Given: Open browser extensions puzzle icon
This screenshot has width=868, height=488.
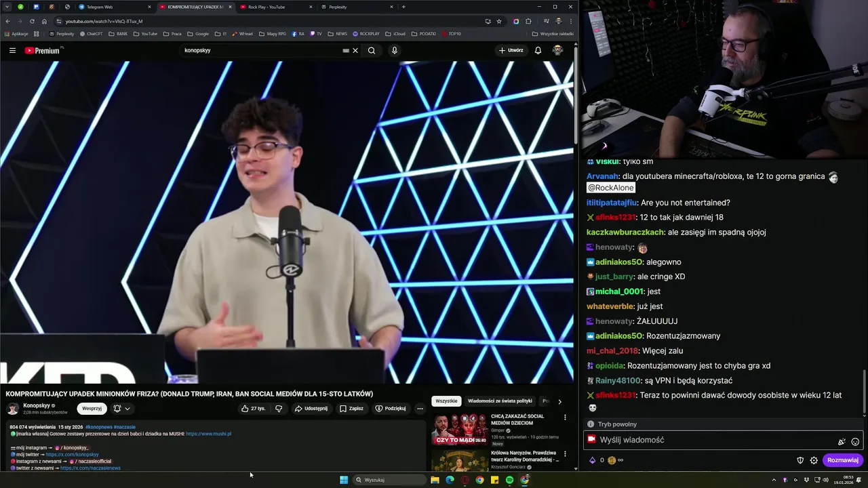Looking at the screenshot, I should point(528,21).
